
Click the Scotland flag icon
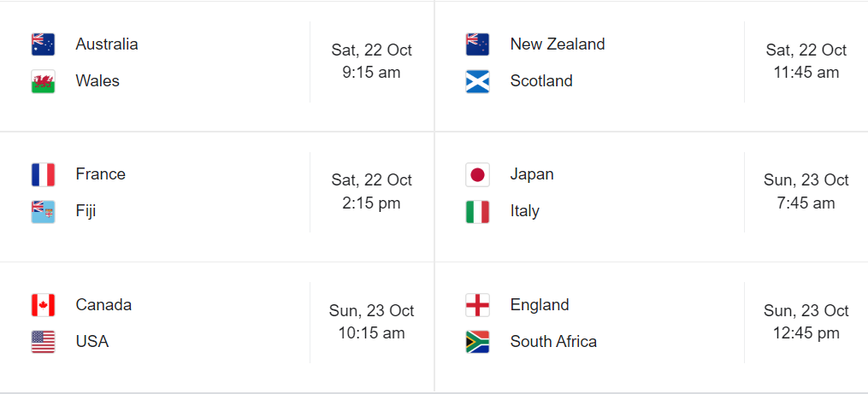(477, 81)
